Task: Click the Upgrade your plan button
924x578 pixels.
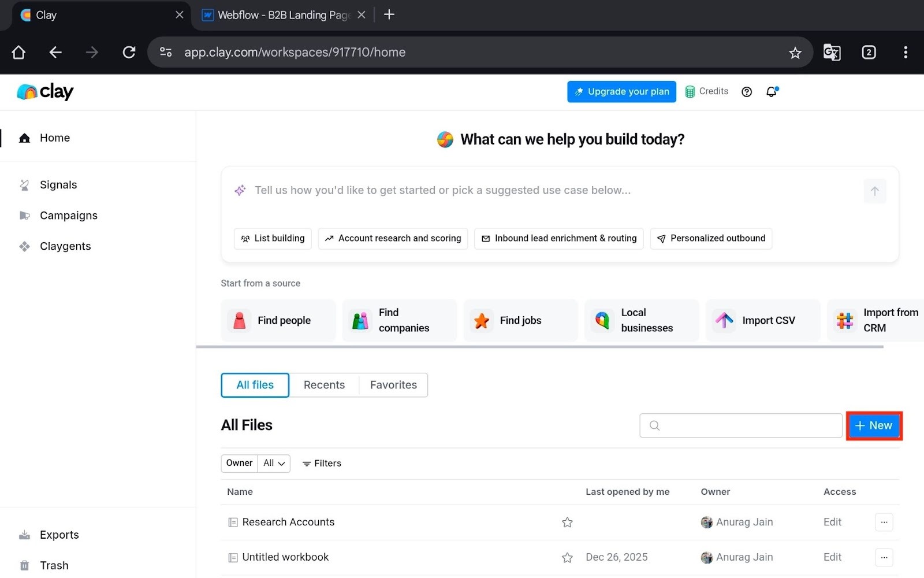Action: (621, 91)
